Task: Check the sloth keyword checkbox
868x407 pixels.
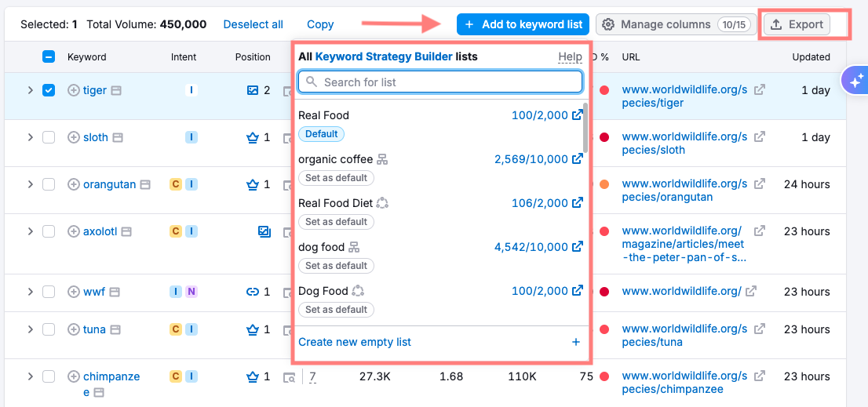Action: tap(49, 137)
